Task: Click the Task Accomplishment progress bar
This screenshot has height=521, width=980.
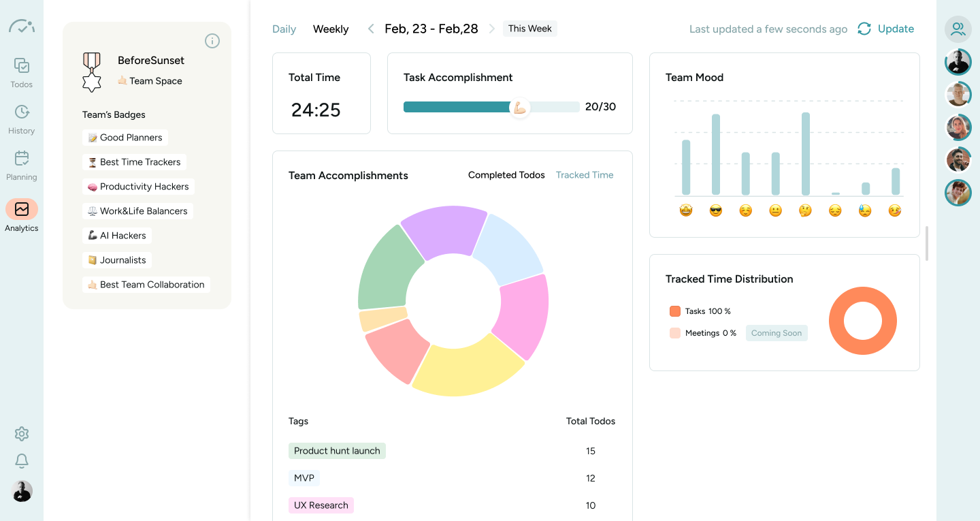Action: click(x=490, y=107)
